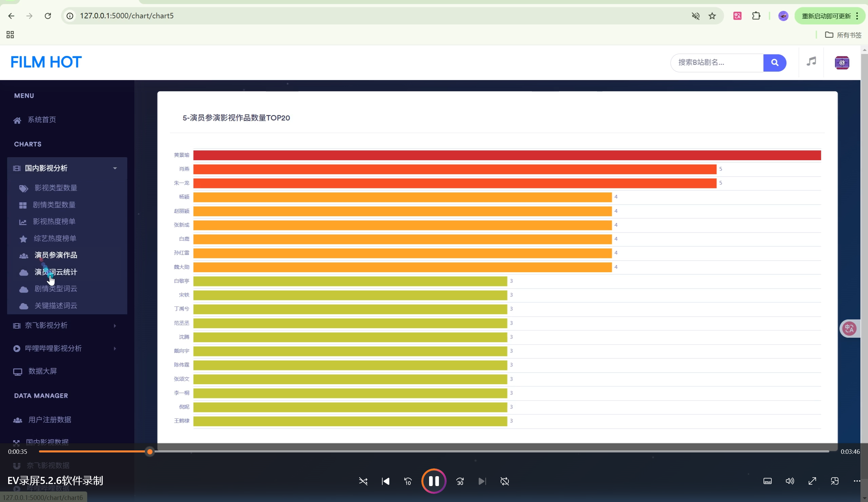Open 影视热度榜单 menu item
868x502 pixels.
click(54, 221)
